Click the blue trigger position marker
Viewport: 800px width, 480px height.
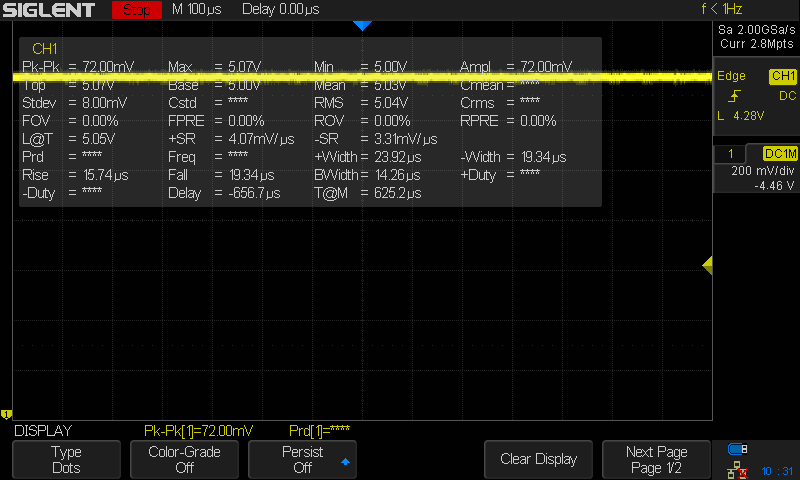[x=362, y=25]
